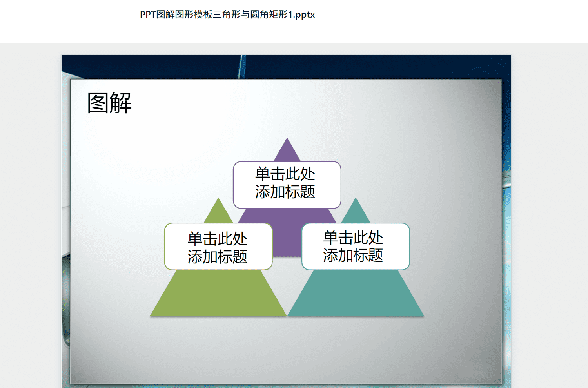This screenshot has width=588, height=388.
Task: Click the label box on the purple triangle
Action: click(x=287, y=185)
